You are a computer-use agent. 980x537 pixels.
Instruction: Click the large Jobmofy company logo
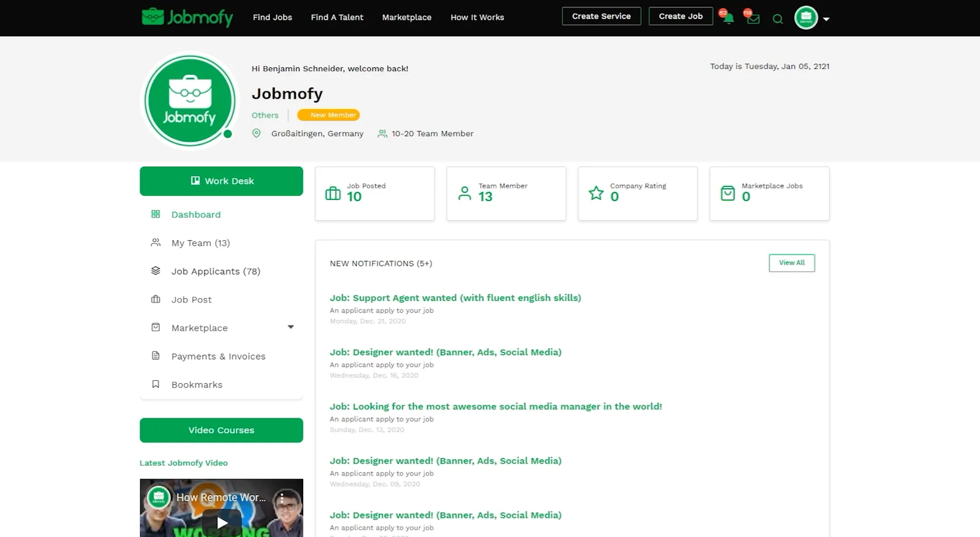click(x=190, y=101)
